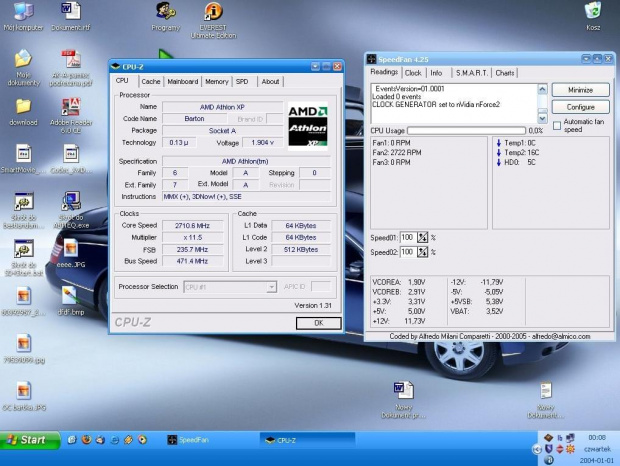Open the Mój komputer desktop icon
The height and width of the screenshot is (466, 620).
click(23, 17)
